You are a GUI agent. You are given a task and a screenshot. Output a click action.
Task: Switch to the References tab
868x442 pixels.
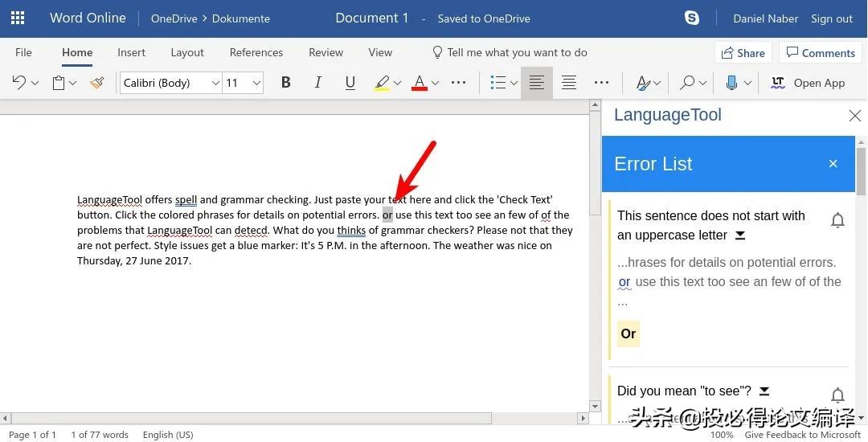click(x=256, y=52)
